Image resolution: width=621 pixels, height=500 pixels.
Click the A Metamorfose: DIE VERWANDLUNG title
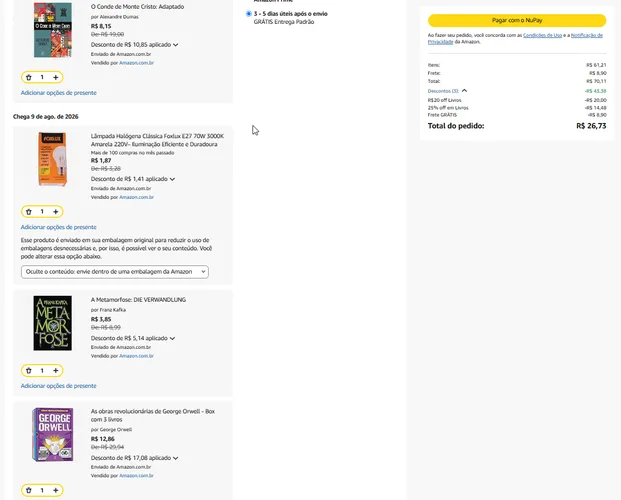pos(138,300)
